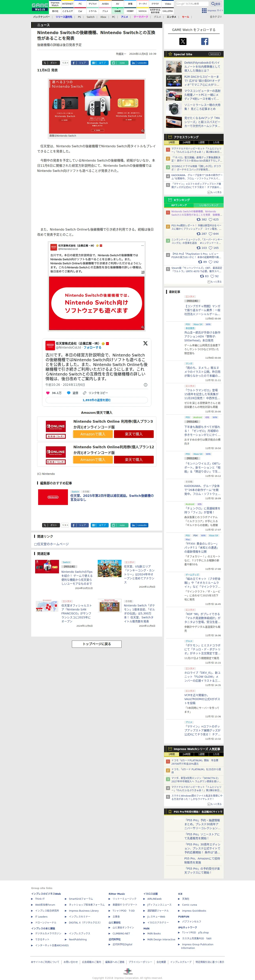This screenshot has width=255, height=980.
Task: Click 楽天で購入 for the 3-month plan
Action: tap(133, 434)
